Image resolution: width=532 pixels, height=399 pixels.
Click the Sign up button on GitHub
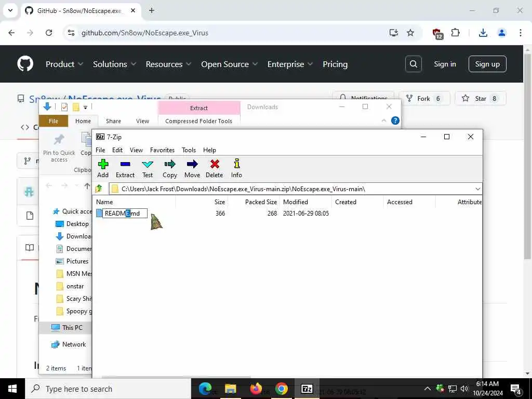click(x=487, y=64)
